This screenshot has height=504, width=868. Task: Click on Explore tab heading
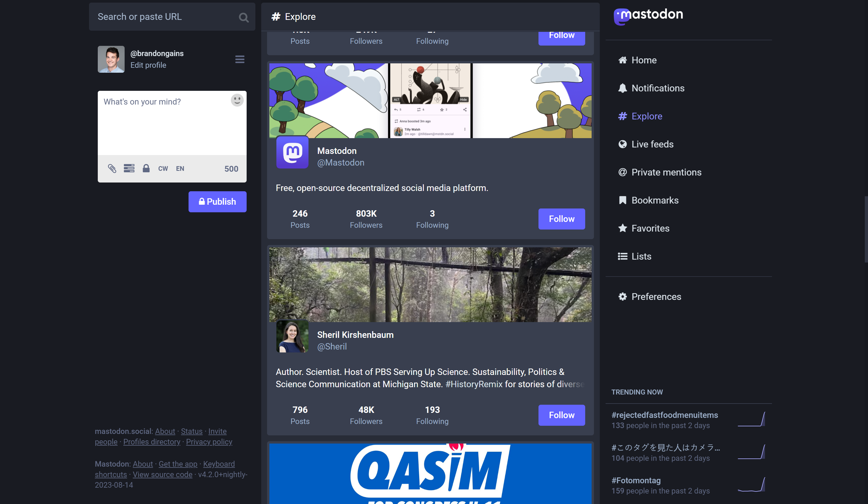tap(294, 16)
